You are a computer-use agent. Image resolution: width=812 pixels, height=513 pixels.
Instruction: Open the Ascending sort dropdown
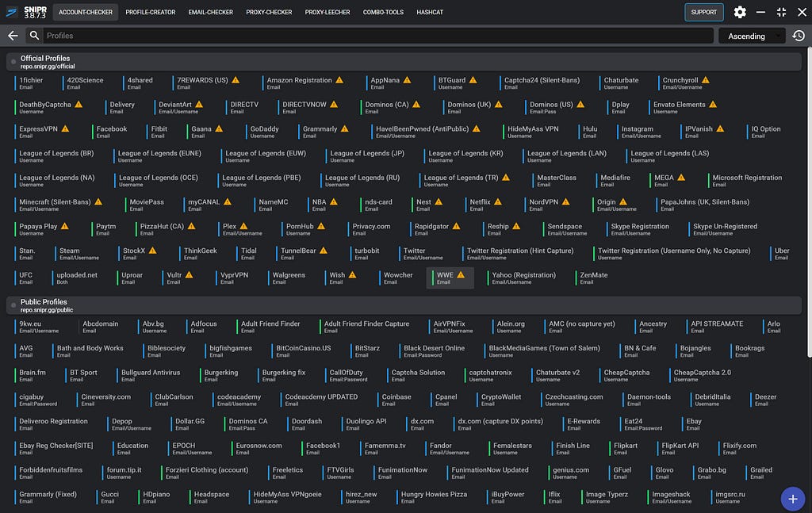(x=752, y=36)
